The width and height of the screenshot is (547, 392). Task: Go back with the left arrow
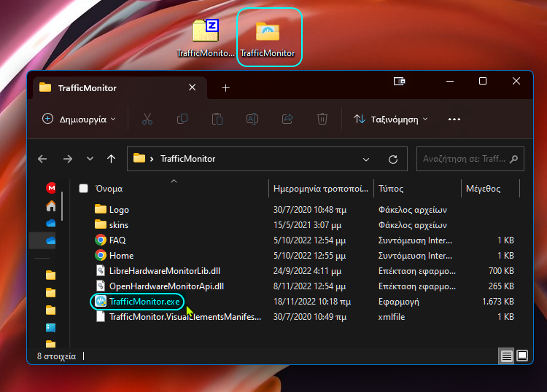click(x=42, y=159)
